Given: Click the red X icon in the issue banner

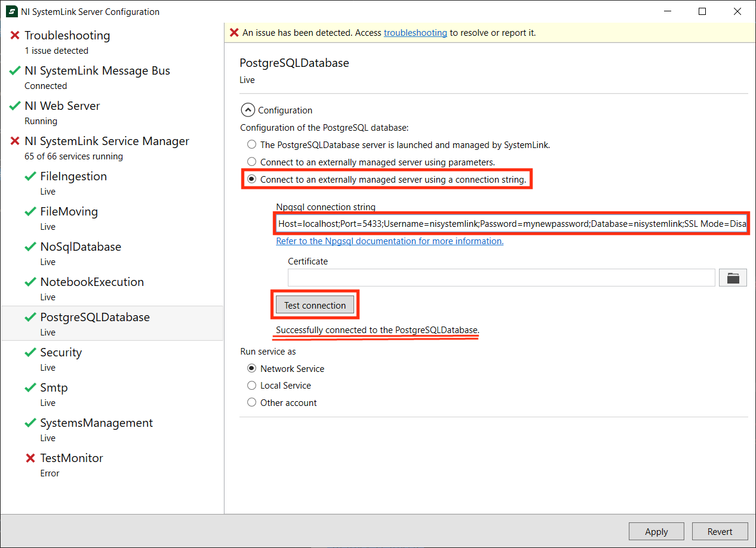Looking at the screenshot, I should tap(235, 33).
